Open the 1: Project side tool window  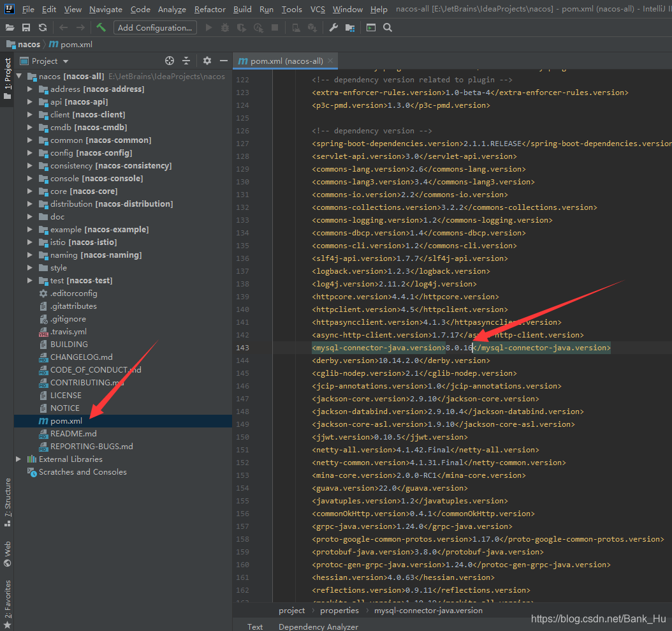click(x=7, y=78)
